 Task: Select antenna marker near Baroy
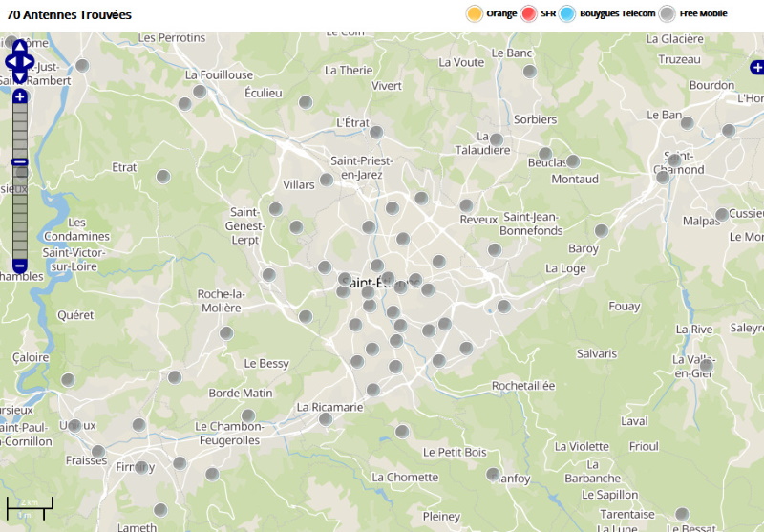pyautogui.click(x=602, y=230)
